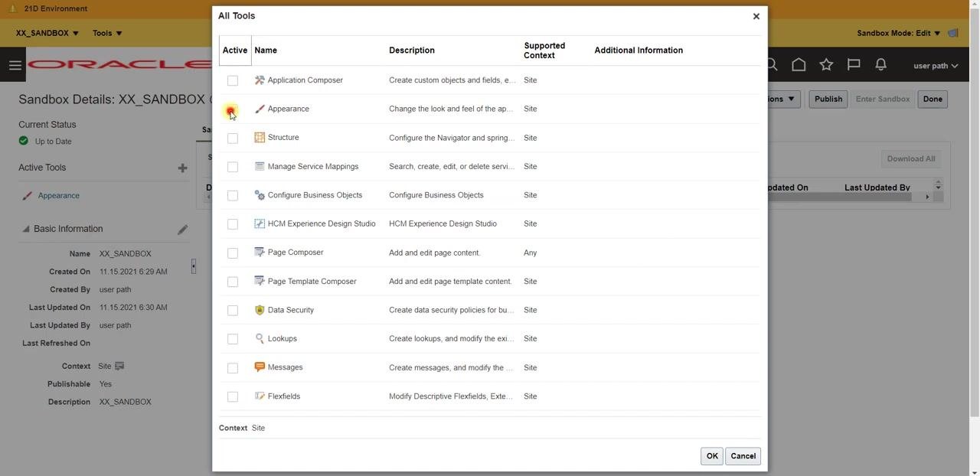
Task: Open the Appearance link under Active Tools
Action: [x=59, y=196]
